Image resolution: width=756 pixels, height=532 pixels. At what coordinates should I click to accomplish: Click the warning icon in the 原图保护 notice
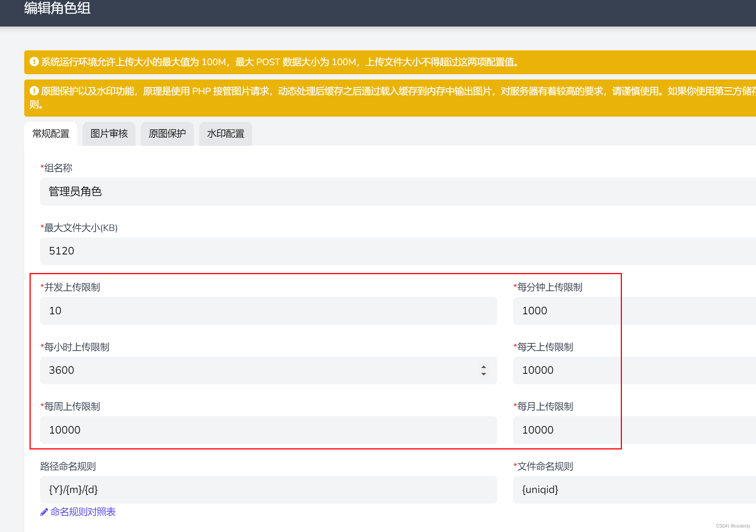click(x=34, y=90)
